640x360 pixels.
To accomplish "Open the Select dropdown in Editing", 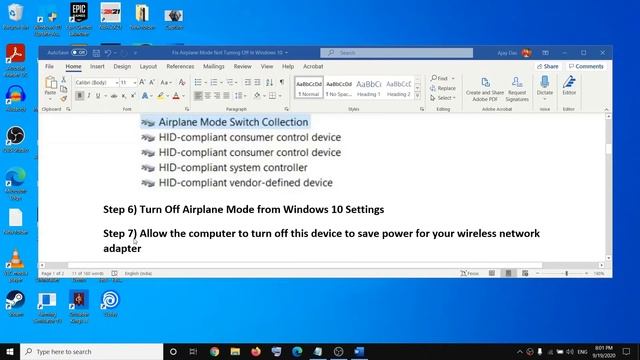I will (443, 98).
